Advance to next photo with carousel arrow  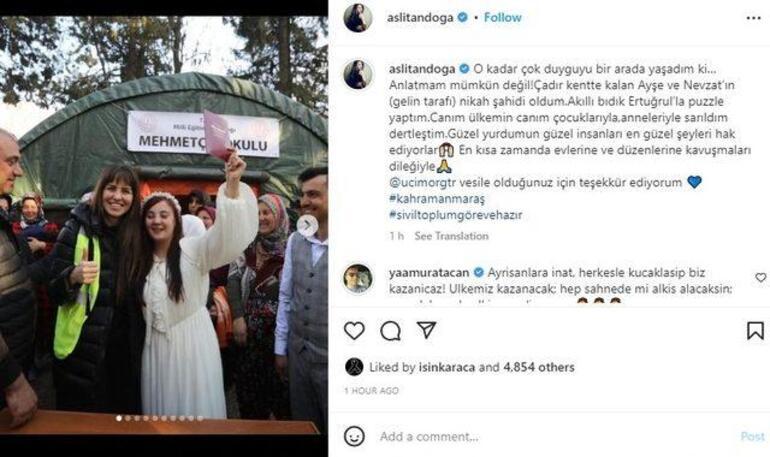[x=307, y=226]
